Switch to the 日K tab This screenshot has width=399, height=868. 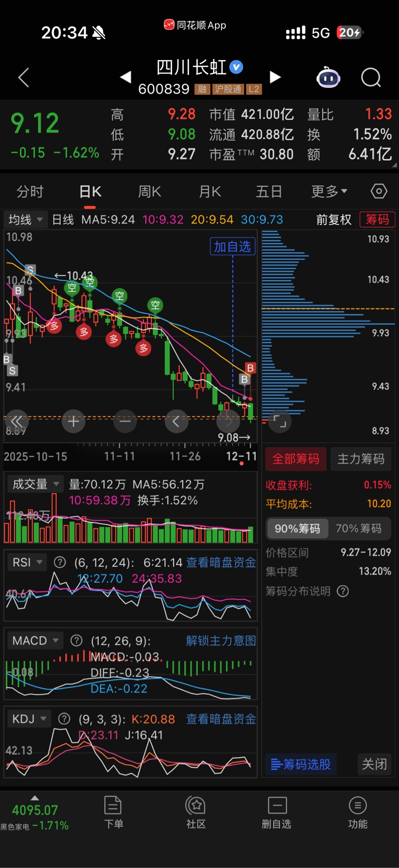click(90, 191)
